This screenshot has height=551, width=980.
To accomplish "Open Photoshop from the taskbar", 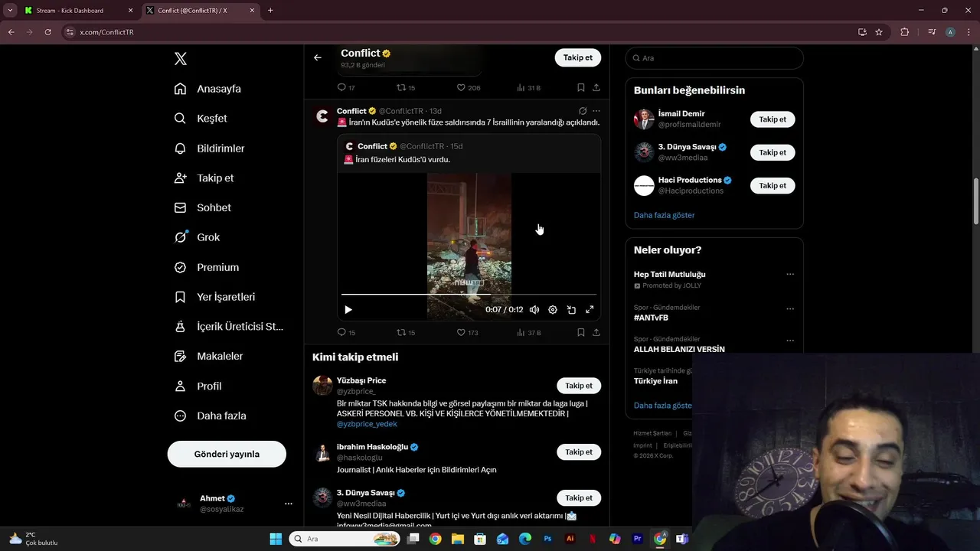I will (547, 539).
